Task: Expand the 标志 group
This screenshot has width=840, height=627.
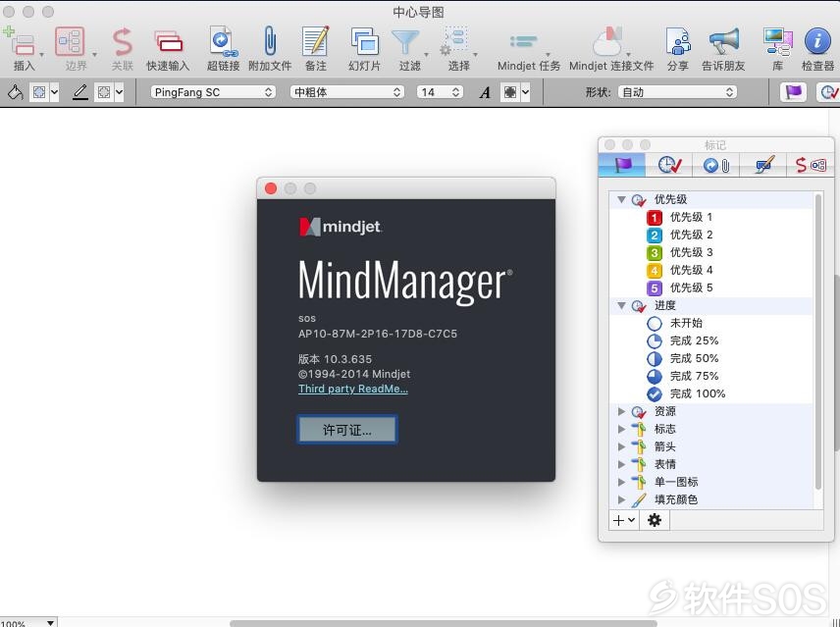Action: coord(621,429)
